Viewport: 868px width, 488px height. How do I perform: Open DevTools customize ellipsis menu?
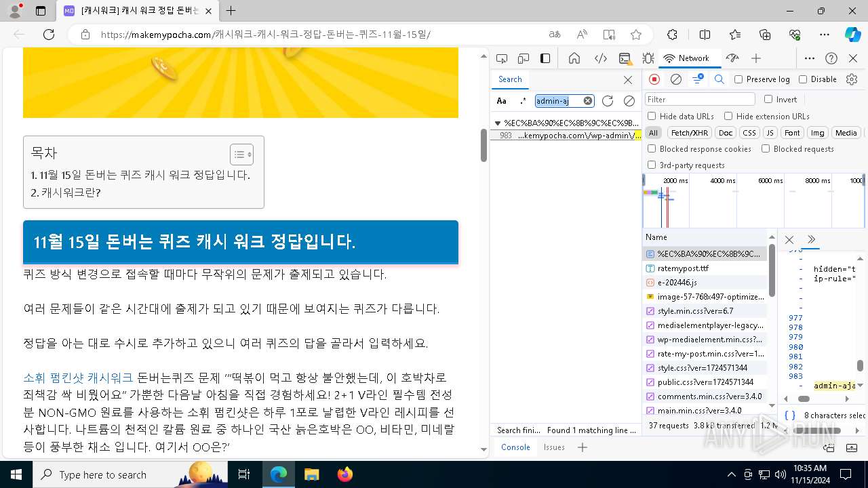(809, 58)
